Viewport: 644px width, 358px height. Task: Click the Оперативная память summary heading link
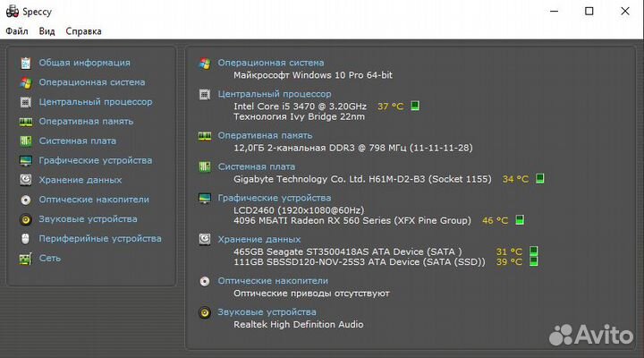click(x=265, y=135)
